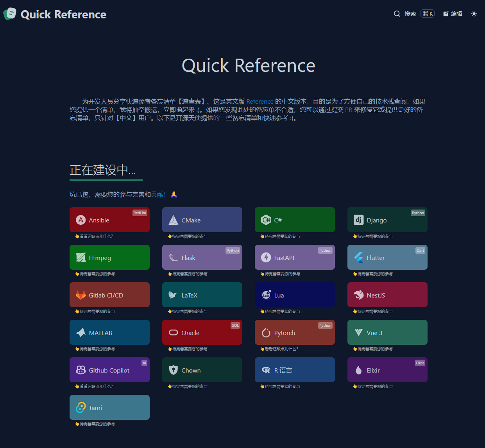
Task: Click the Dart tag on Flutter card
Action: coord(420,251)
